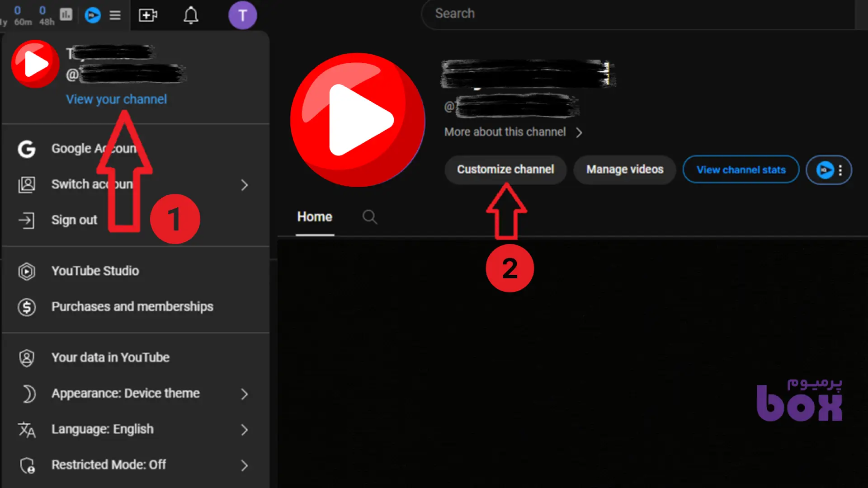This screenshot has height=488, width=868.
Task: Open Purchases and memberships
Action: tap(136, 307)
